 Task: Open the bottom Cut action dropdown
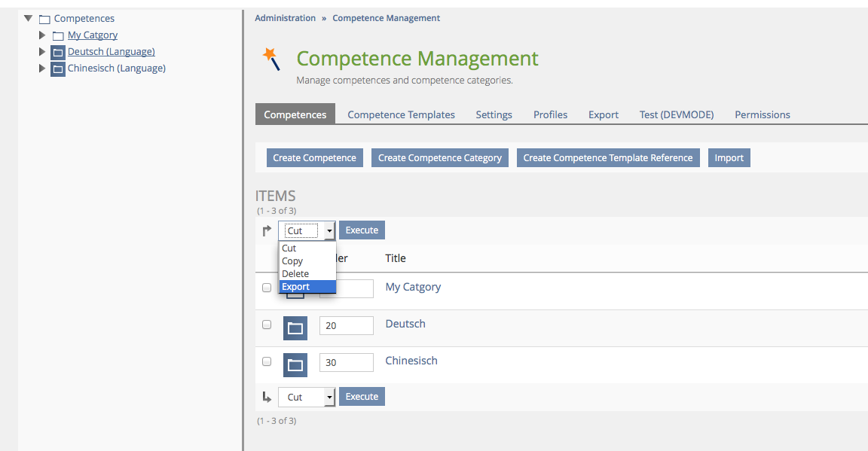click(x=306, y=397)
